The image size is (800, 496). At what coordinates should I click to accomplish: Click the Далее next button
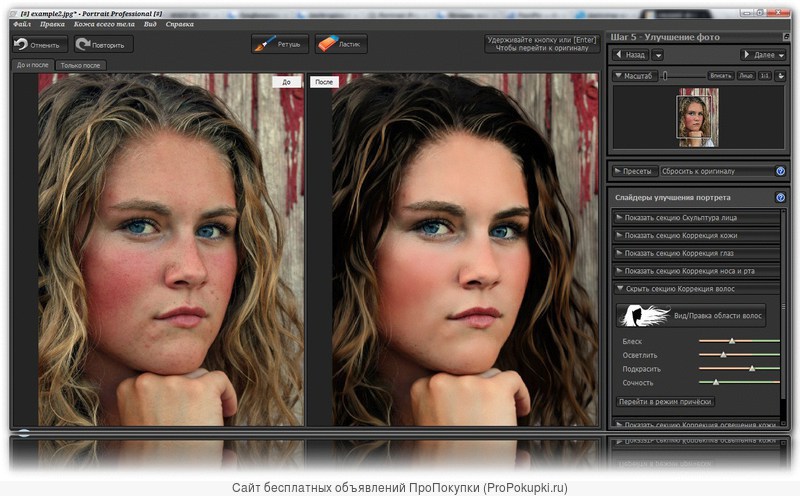[x=763, y=55]
